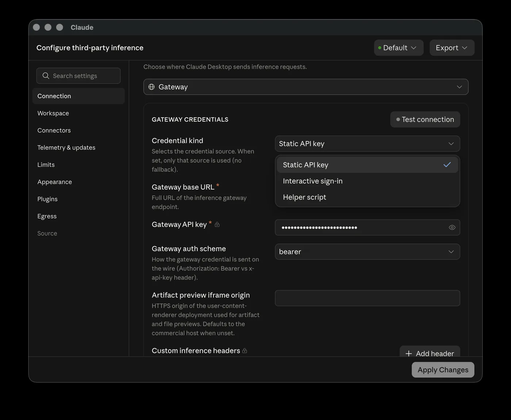
Task: Open Egress settings section
Action: pos(78,216)
